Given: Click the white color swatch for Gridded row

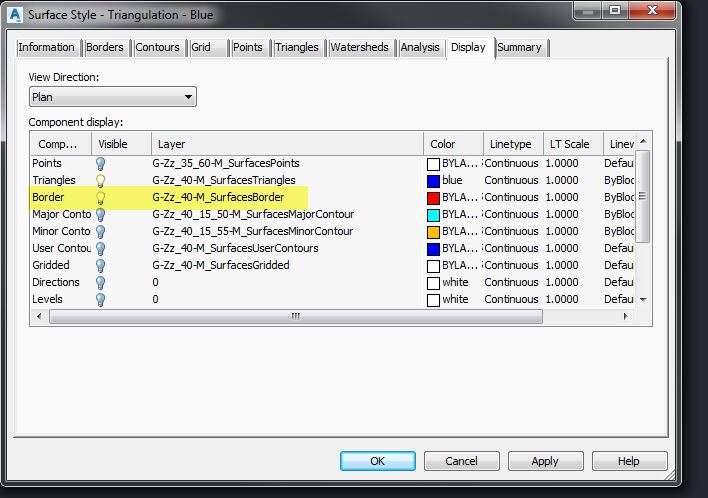Looking at the screenshot, I should coord(433,266).
